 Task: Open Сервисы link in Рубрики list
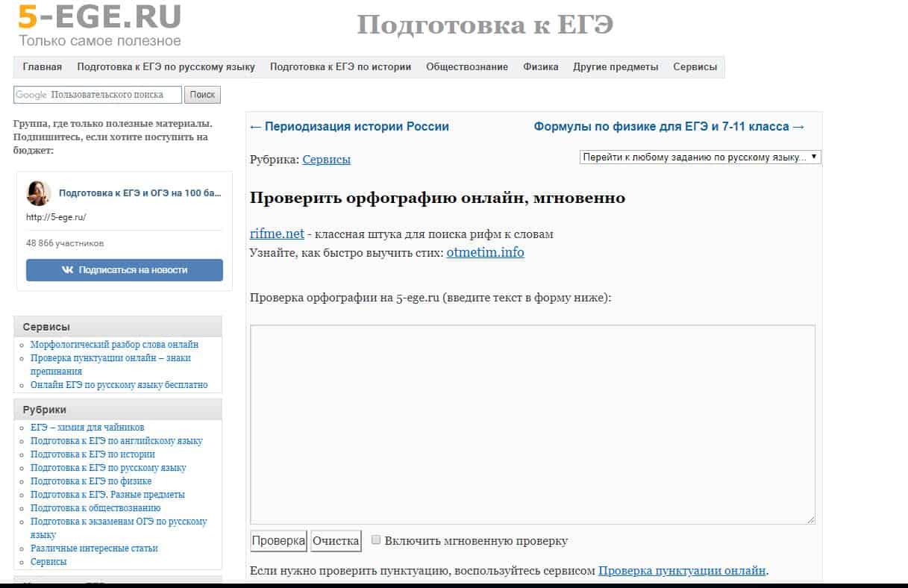pyautogui.click(x=48, y=562)
